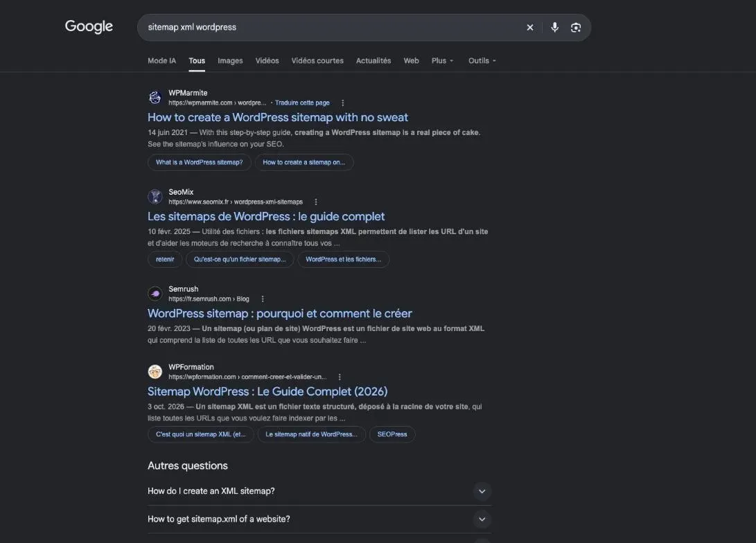Click the wpformation.com URL breadcrumb
The height and width of the screenshot is (543, 756).
(247, 377)
